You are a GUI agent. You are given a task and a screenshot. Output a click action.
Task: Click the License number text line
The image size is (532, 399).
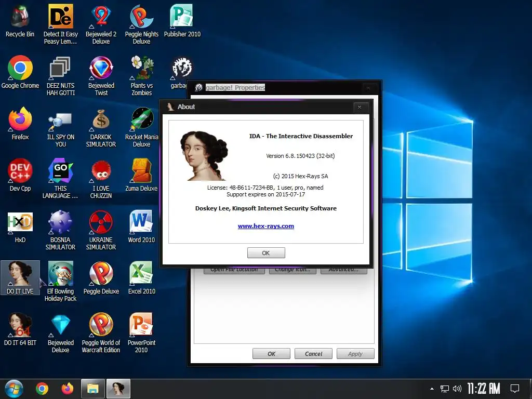coord(265,188)
